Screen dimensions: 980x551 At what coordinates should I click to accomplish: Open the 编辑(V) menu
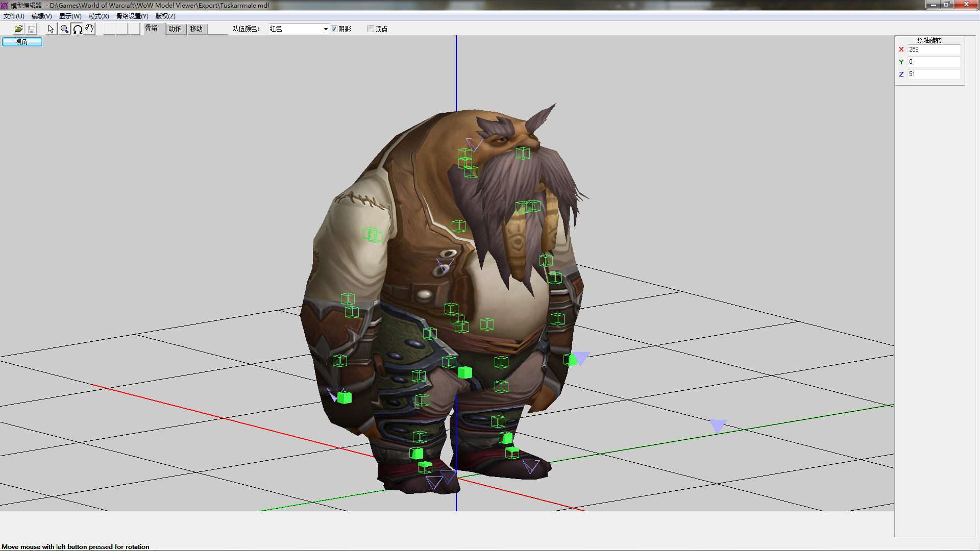click(x=42, y=16)
